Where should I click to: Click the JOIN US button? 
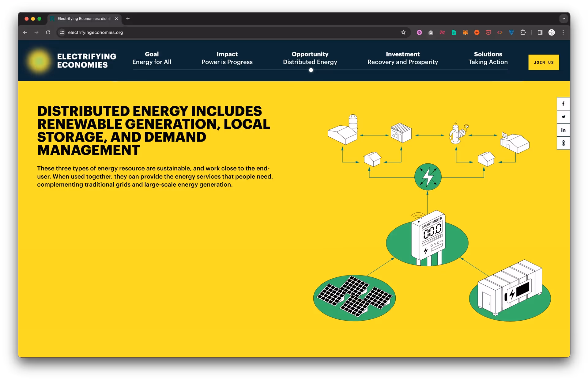coord(544,62)
